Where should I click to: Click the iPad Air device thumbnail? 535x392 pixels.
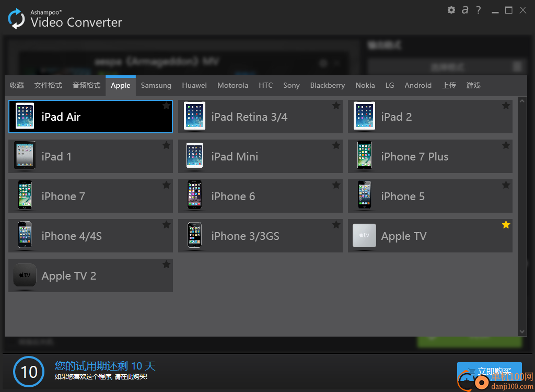25,116
